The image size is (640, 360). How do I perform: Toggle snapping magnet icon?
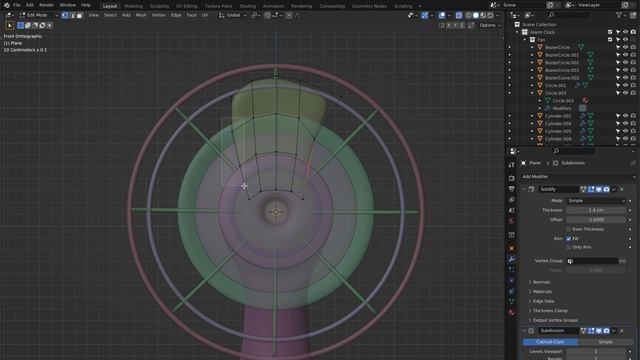[267, 15]
